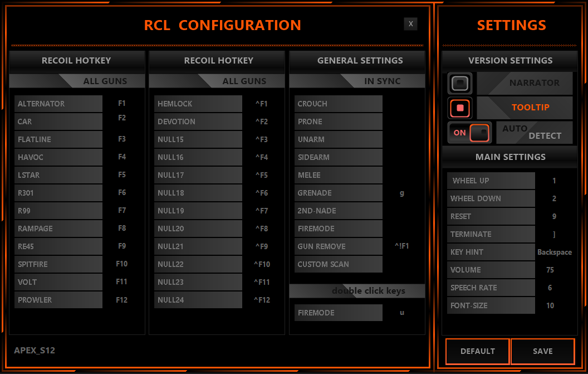Select the ALTERNATOR hotkey field
This screenshot has height=374, width=588.
[58, 104]
